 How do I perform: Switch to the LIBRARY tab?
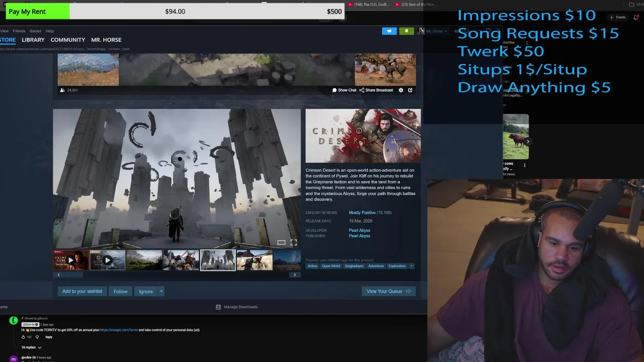[x=33, y=40]
